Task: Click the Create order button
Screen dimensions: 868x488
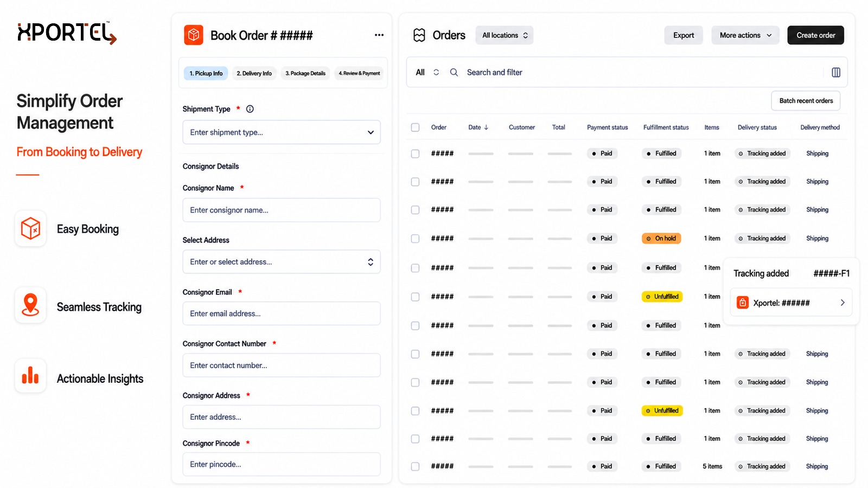Action: pos(815,35)
